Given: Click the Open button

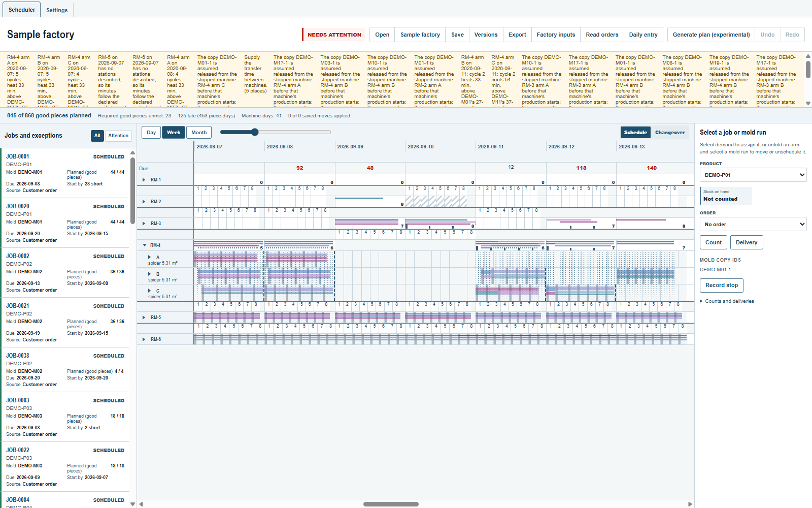Looking at the screenshot, I should 382,35.
